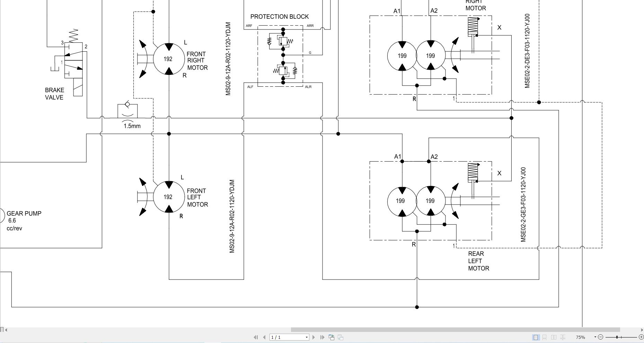The width and height of the screenshot is (644, 343).
Task: Click the next view icon
Action: pyautogui.click(x=341, y=337)
